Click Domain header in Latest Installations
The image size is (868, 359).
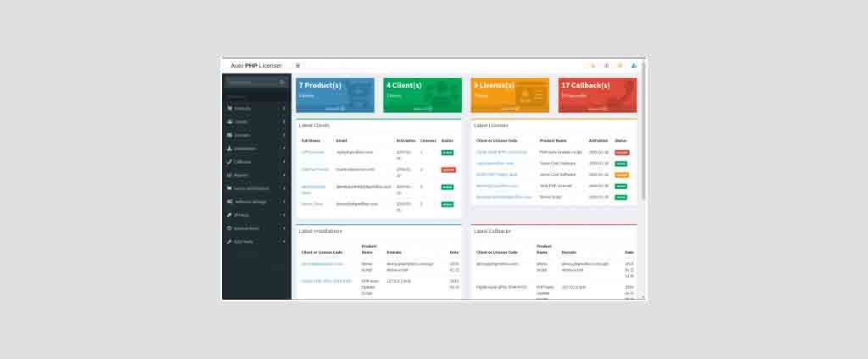[393, 252]
